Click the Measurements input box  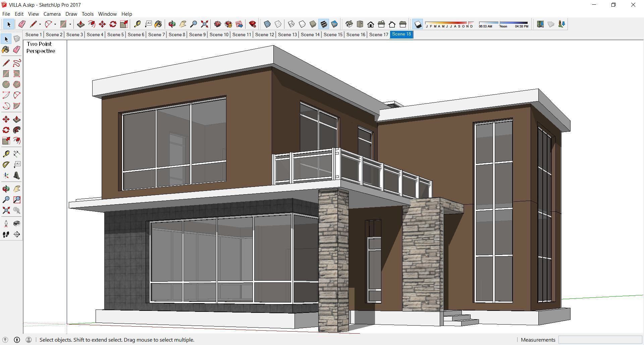600,340
